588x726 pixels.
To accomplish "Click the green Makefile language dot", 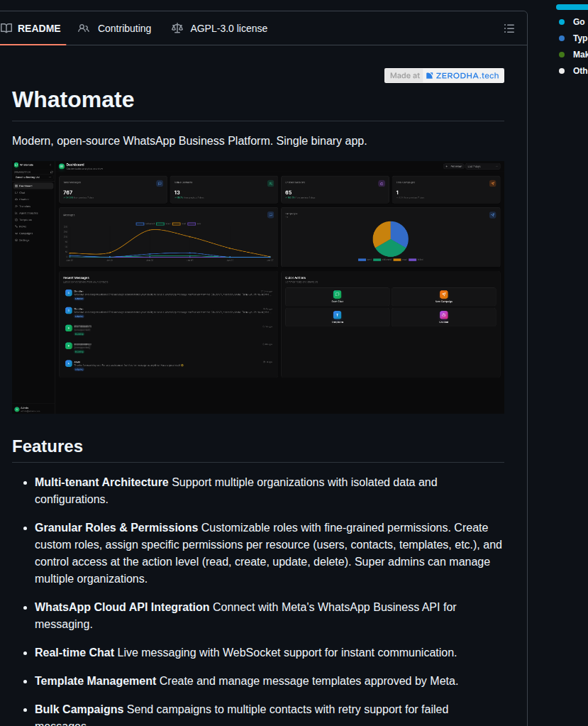I will click(x=562, y=55).
